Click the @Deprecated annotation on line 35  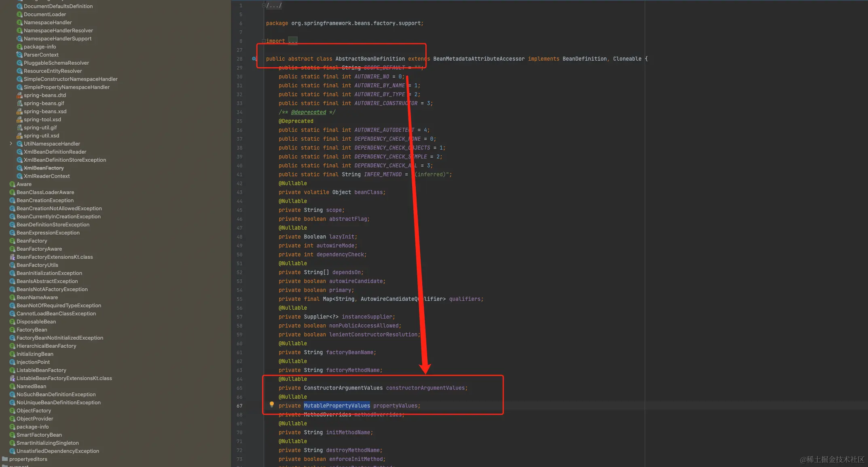click(296, 121)
